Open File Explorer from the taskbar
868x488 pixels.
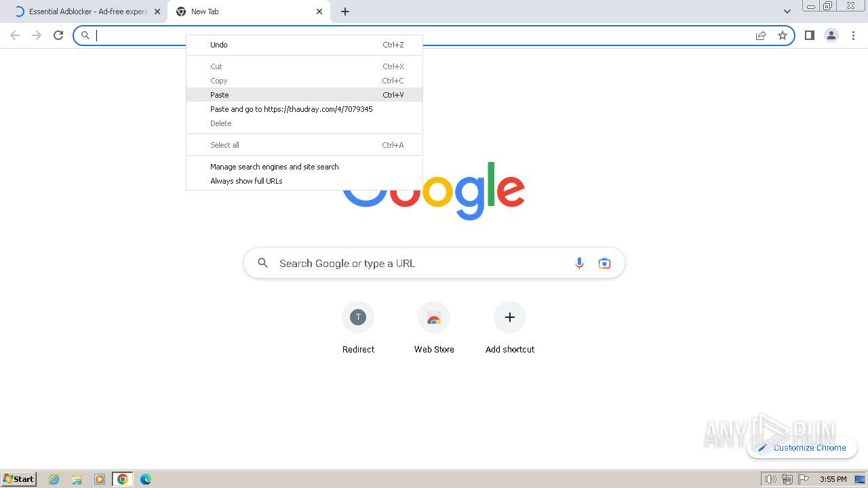pos(77,479)
